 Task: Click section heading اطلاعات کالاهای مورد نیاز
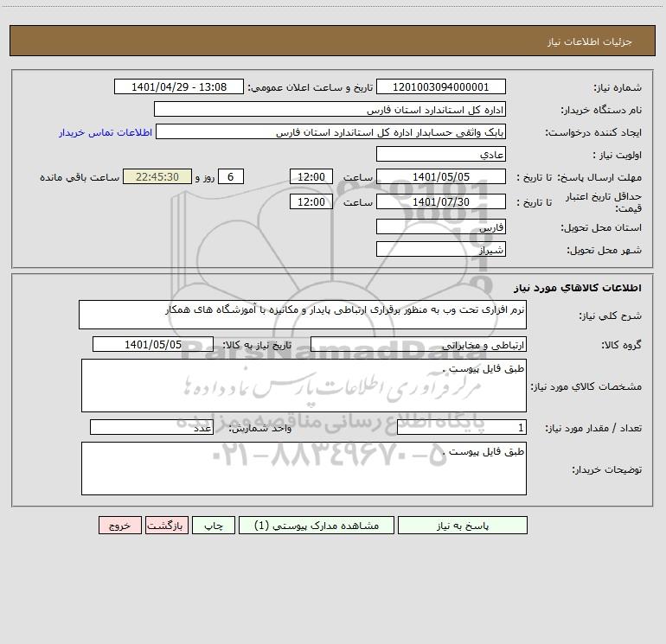578,288
